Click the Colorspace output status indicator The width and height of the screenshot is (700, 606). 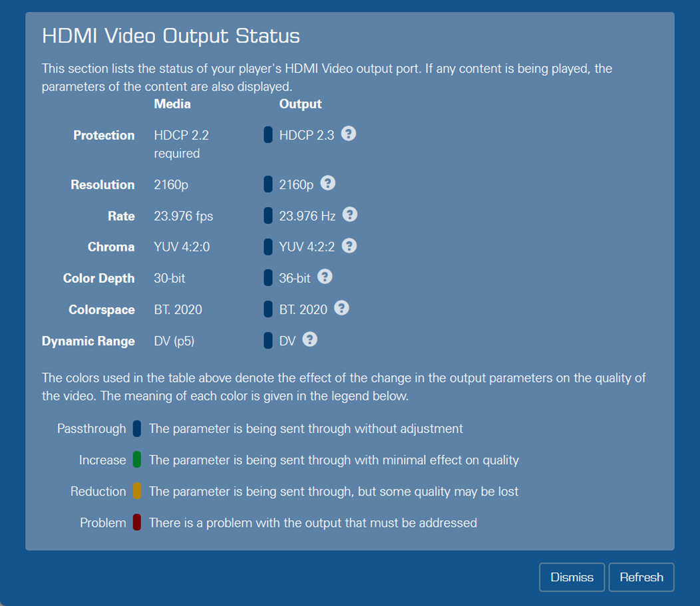coord(268,309)
